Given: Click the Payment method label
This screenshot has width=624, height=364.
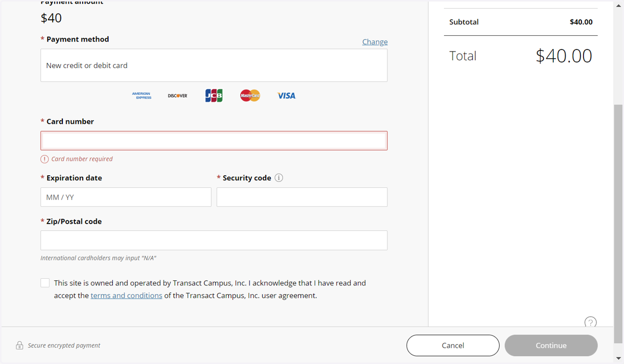Looking at the screenshot, I should 77,39.
